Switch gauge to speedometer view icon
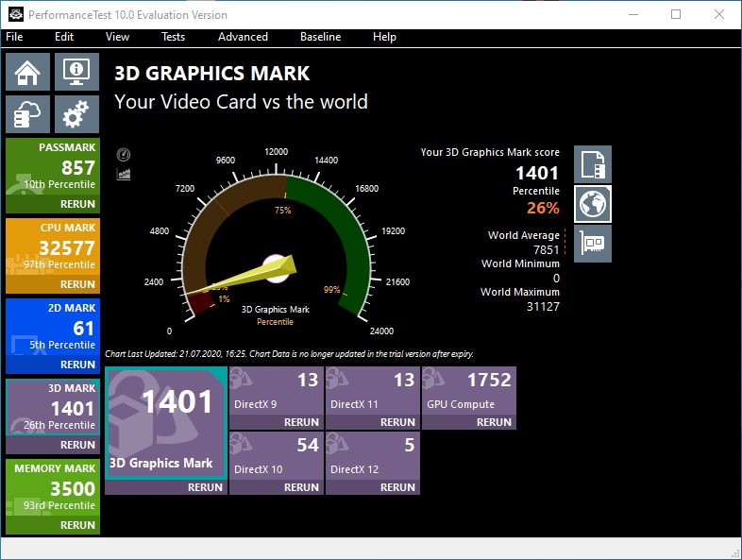Viewport: 742px width, 560px height. pos(124,154)
